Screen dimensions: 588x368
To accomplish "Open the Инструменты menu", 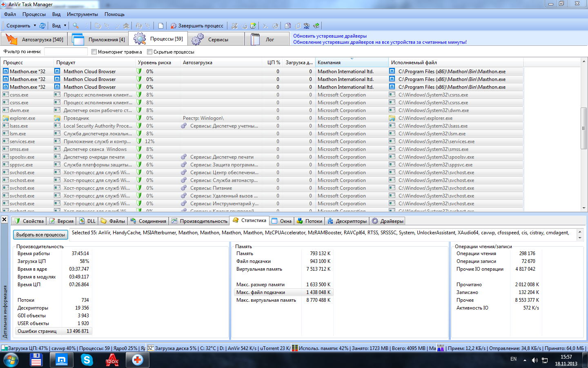I will [x=82, y=14].
